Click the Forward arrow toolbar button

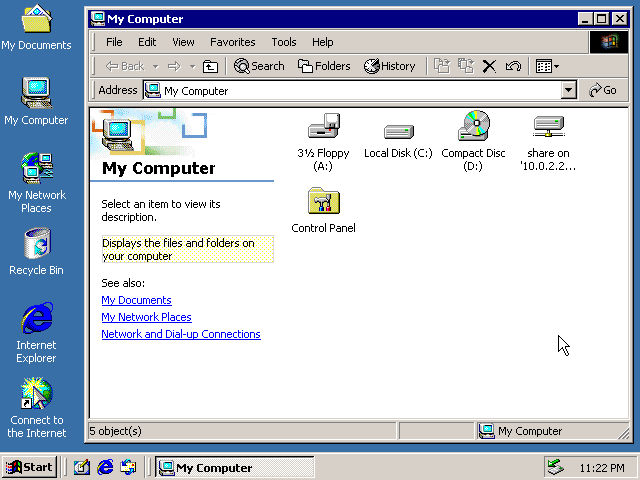click(x=174, y=66)
